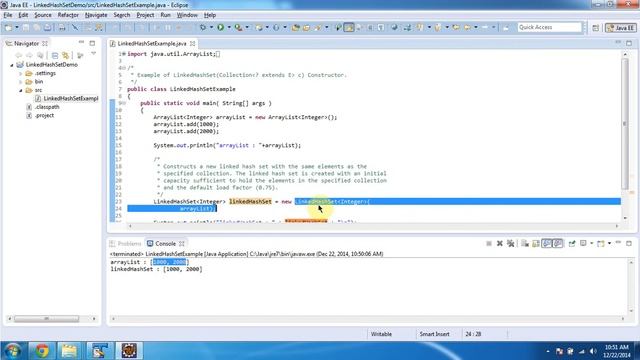Open the Navigator View Menu triangle
The image size is (640, 360).
point(93,54)
